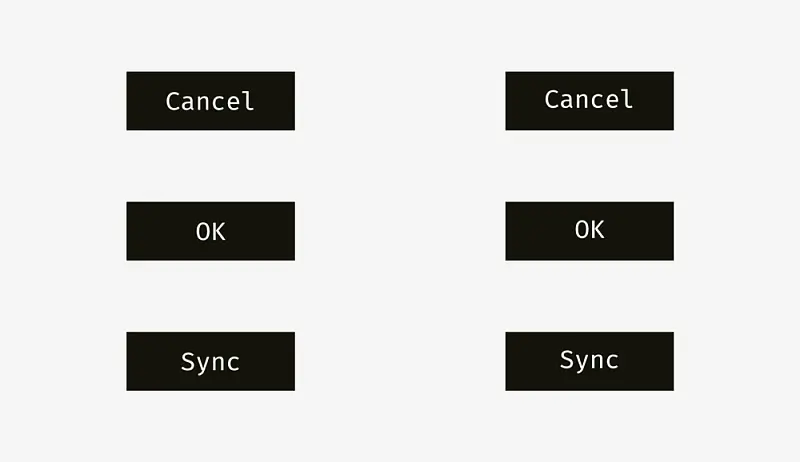The height and width of the screenshot is (462, 800).
Task: Click the Cancel button in right column
Action: (x=589, y=101)
